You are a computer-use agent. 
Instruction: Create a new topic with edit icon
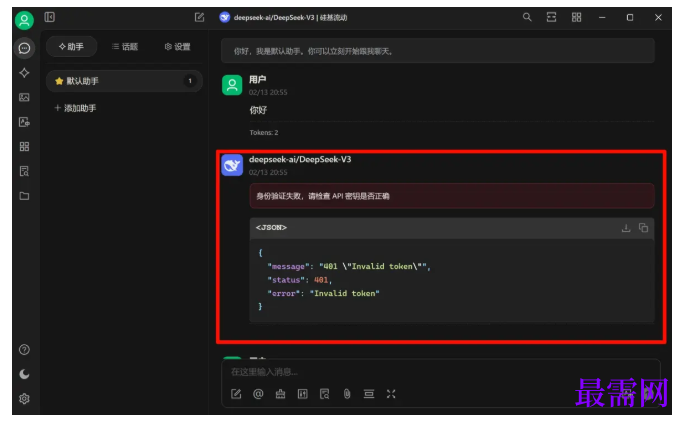199,17
